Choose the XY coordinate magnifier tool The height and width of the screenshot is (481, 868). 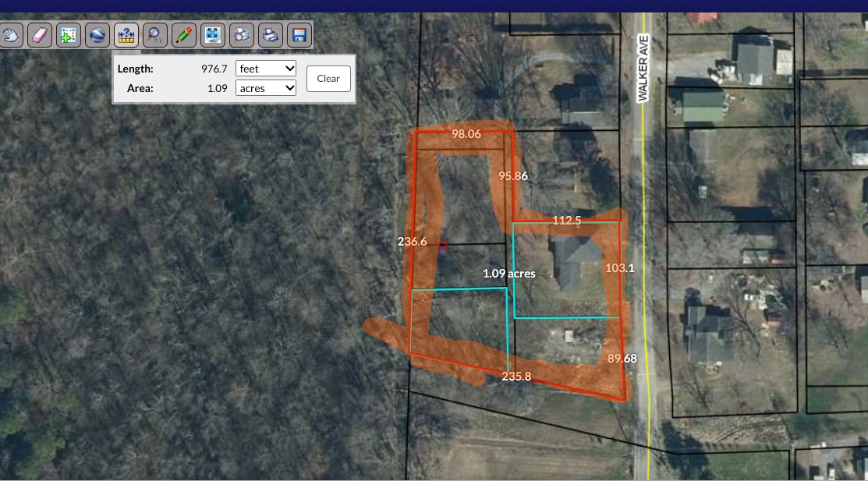pos(155,35)
